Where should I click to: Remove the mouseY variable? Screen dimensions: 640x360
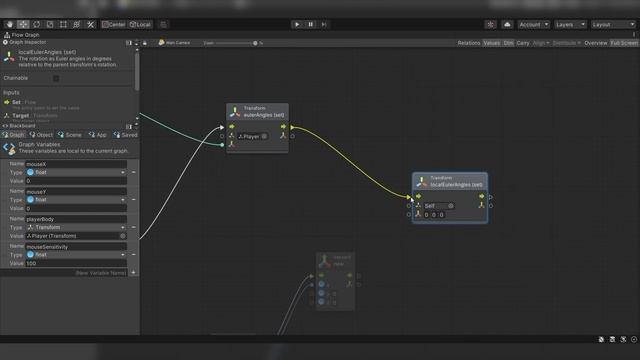(x=133, y=200)
